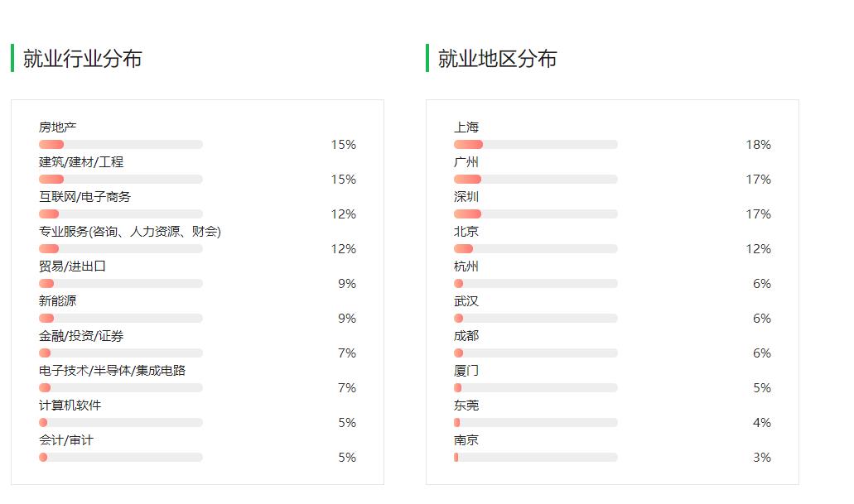Click the 就业地区分布 section heading
The height and width of the screenshot is (504, 854).
pos(497,59)
